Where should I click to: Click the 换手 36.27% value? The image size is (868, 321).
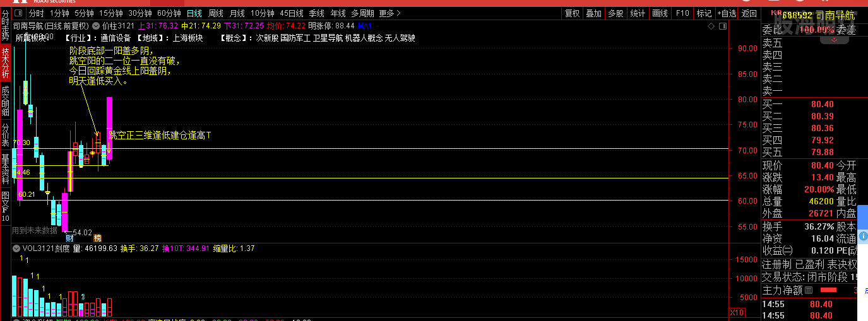click(x=819, y=226)
